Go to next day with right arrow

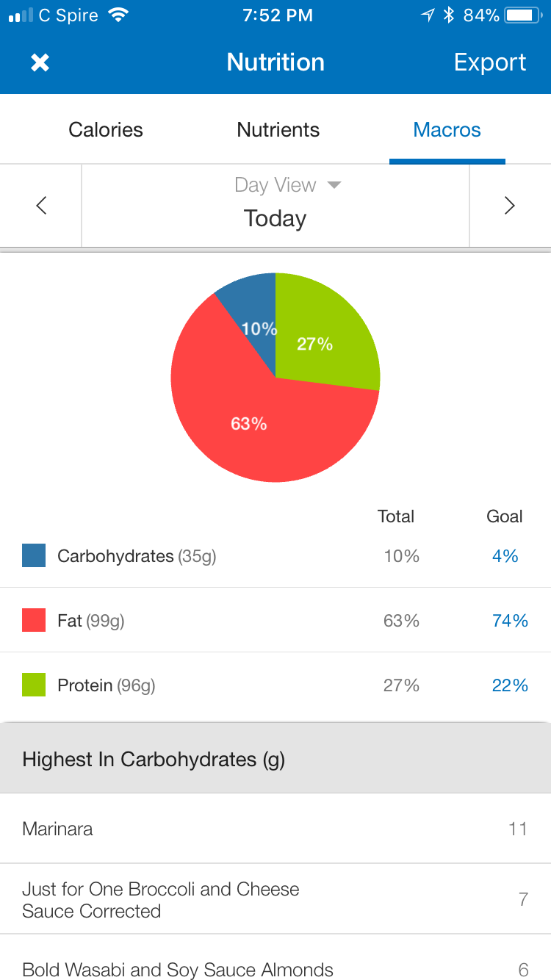point(509,206)
